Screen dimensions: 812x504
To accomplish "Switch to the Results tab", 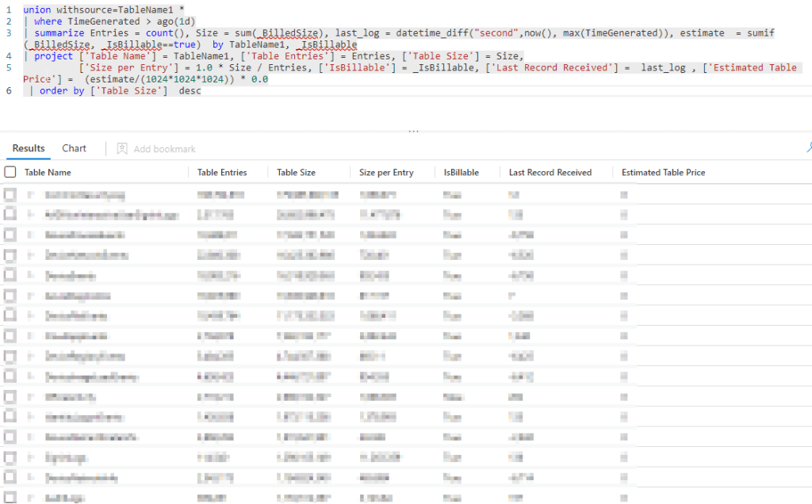I will point(29,148).
